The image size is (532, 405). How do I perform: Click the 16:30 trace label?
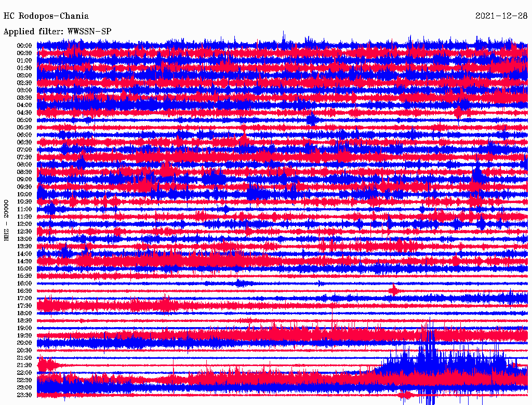[24, 291]
